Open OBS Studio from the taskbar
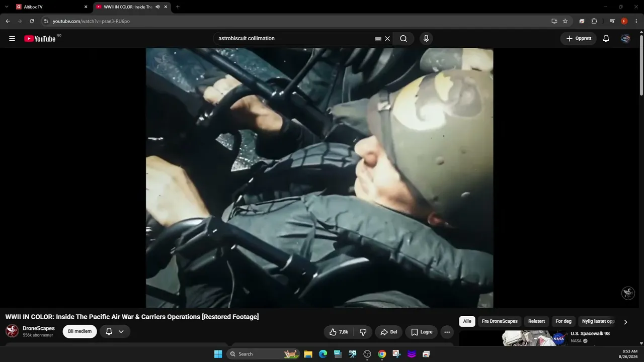This screenshot has width=644, height=362. click(367, 354)
